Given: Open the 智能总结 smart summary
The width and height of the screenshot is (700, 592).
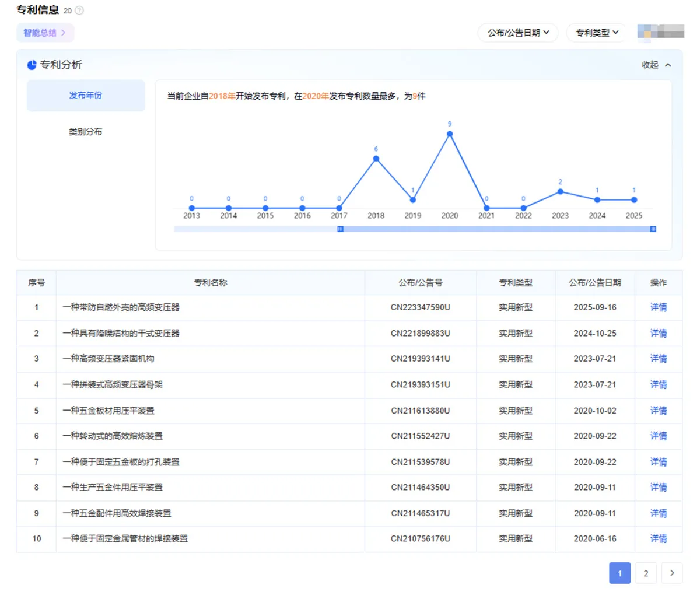Looking at the screenshot, I should [45, 33].
